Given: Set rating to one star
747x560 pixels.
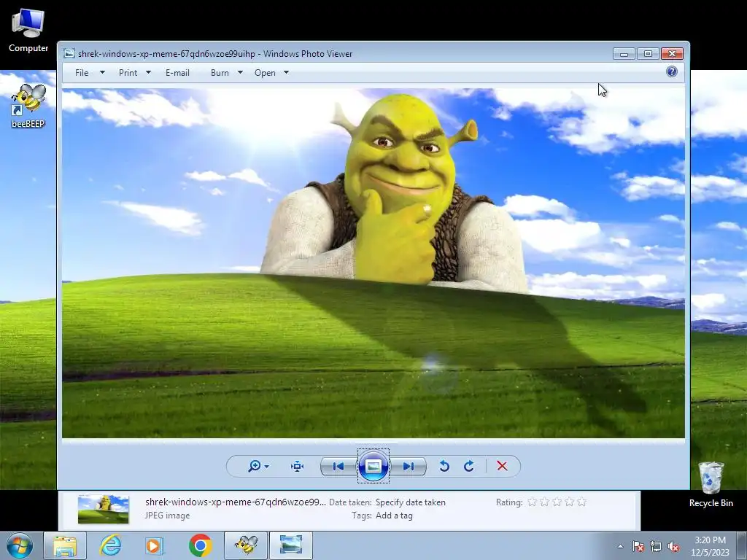Looking at the screenshot, I should pos(532,502).
